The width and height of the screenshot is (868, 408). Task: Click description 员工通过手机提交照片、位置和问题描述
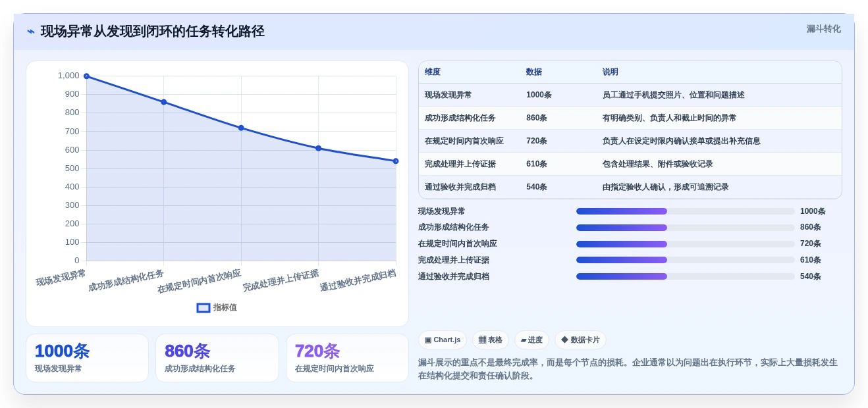pyautogui.click(x=674, y=95)
